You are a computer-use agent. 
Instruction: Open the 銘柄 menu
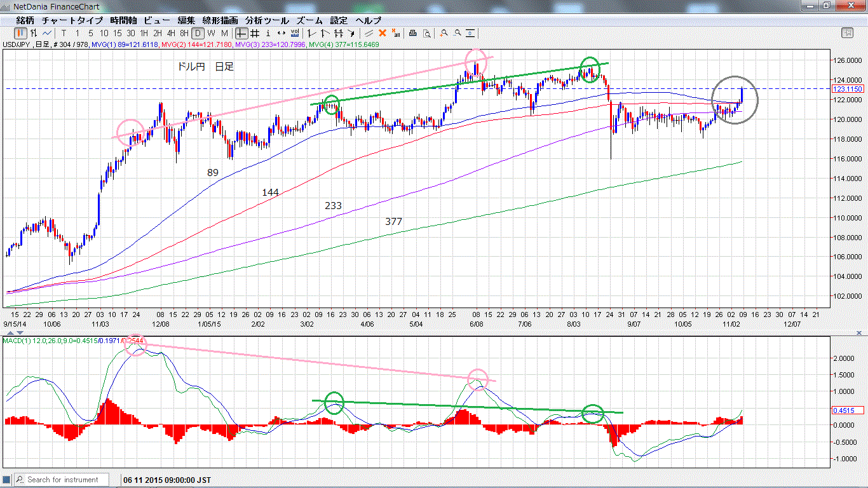coord(25,20)
